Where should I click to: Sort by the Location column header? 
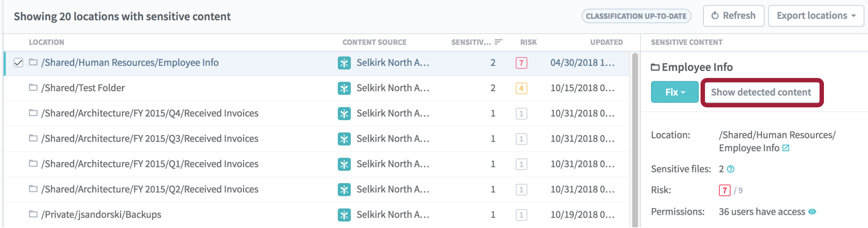coord(47,42)
